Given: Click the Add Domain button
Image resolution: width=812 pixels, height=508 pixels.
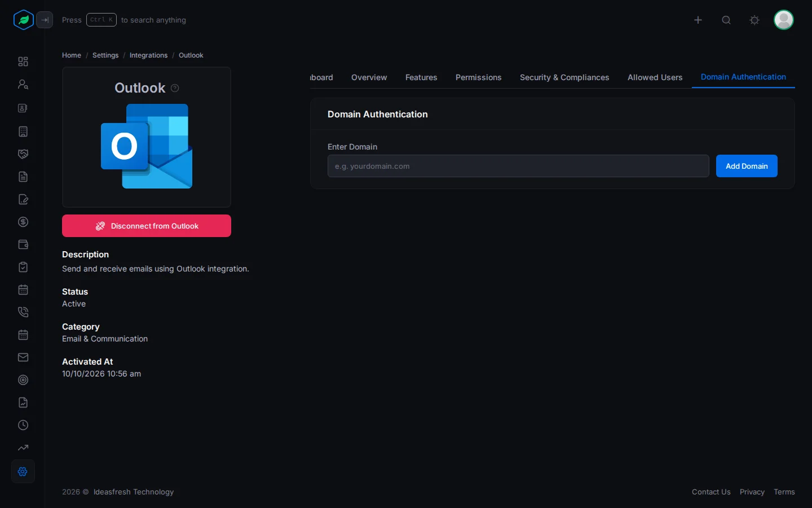Looking at the screenshot, I should click(747, 166).
